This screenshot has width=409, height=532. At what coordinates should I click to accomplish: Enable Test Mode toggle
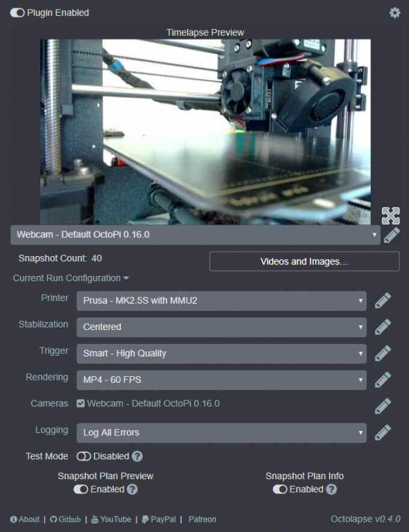84,456
